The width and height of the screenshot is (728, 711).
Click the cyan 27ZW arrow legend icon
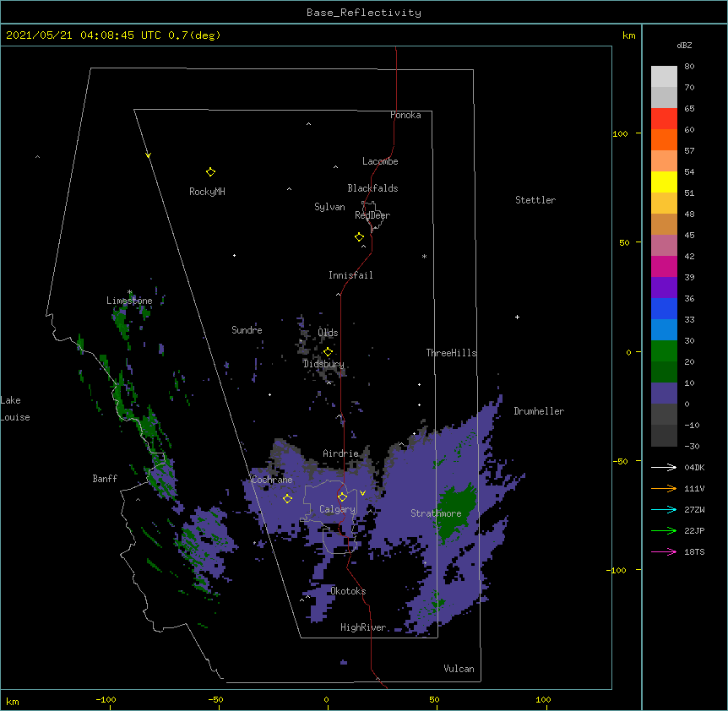[x=664, y=509]
